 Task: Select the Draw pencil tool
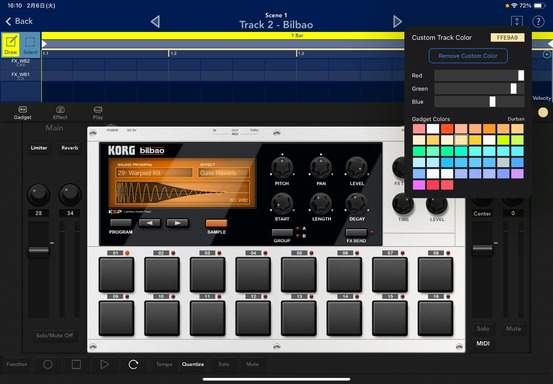tap(11, 45)
